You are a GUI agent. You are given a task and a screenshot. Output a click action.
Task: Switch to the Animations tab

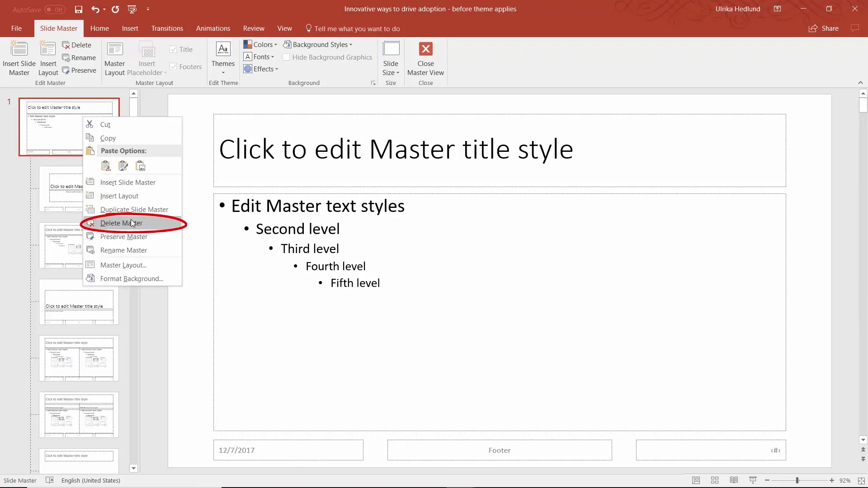tap(213, 28)
